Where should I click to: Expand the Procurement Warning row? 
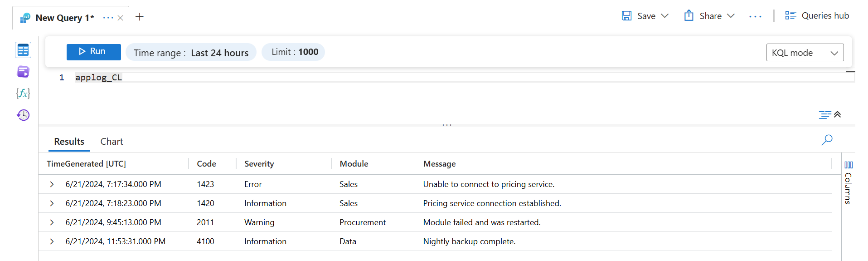tap(52, 222)
